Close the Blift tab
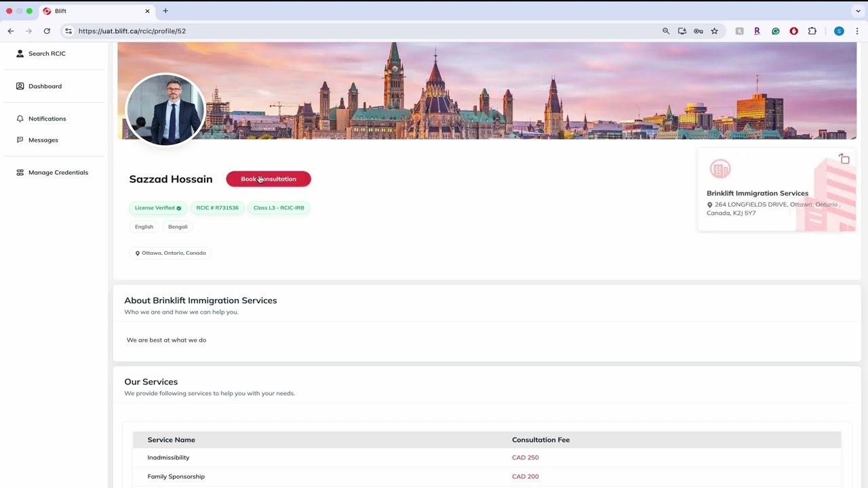The height and width of the screenshot is (488, 868). 147,11
